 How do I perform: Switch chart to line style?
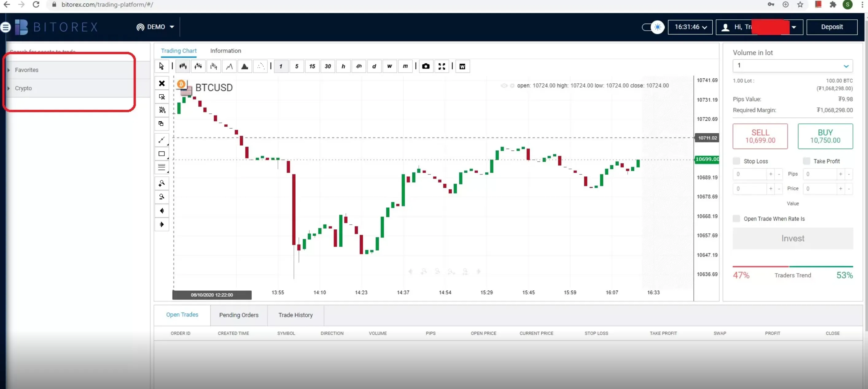coord(229,66)
